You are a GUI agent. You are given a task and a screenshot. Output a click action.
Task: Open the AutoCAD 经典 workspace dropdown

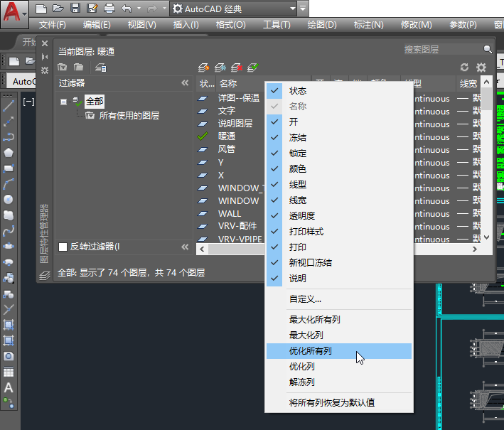coord(292,9)
